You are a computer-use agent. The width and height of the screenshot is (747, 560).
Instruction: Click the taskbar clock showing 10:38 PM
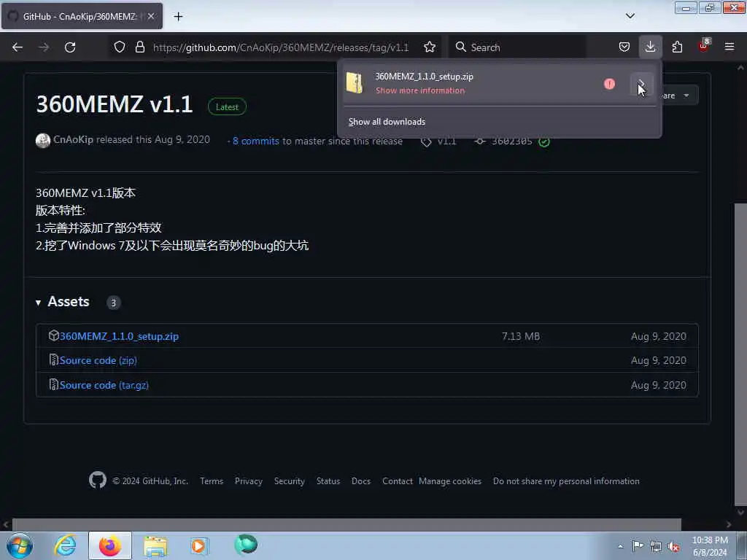coord(710,546)
